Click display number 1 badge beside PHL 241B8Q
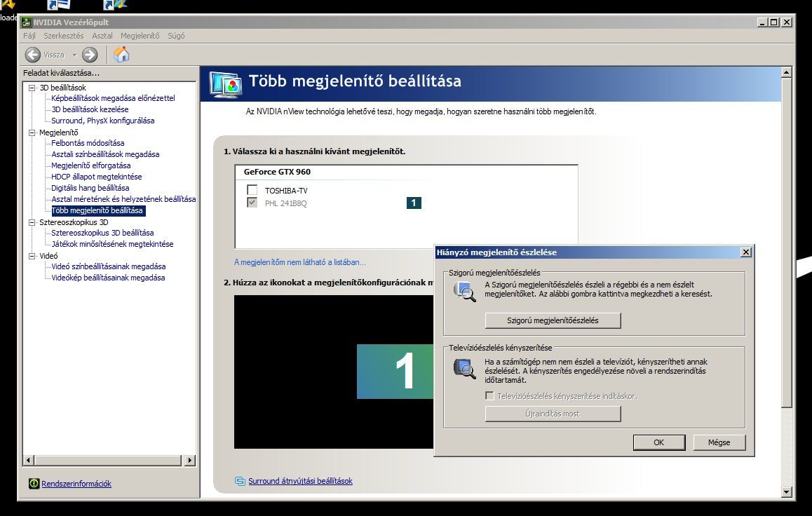Viewport: 812px width, 516px height. coord(414,203)
